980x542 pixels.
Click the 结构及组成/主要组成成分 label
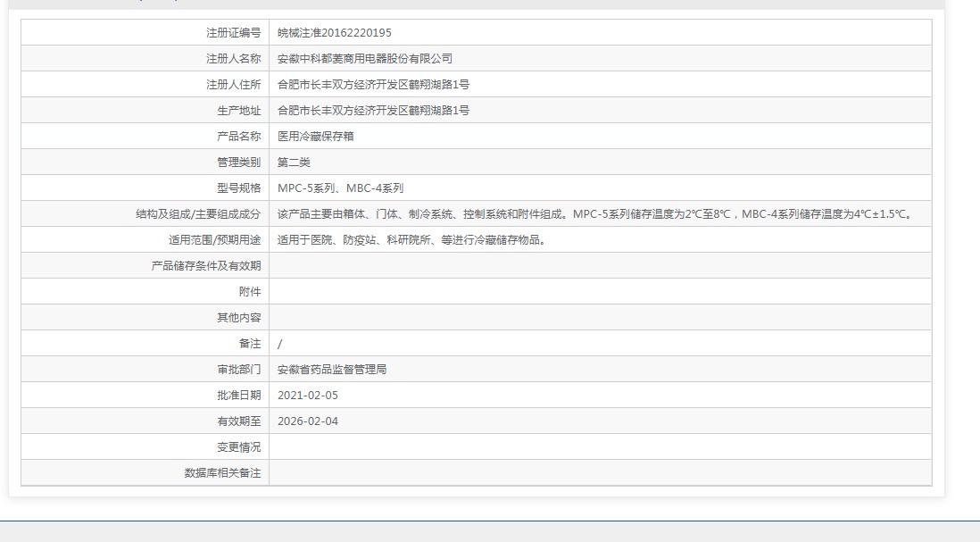tap(198, 214)
